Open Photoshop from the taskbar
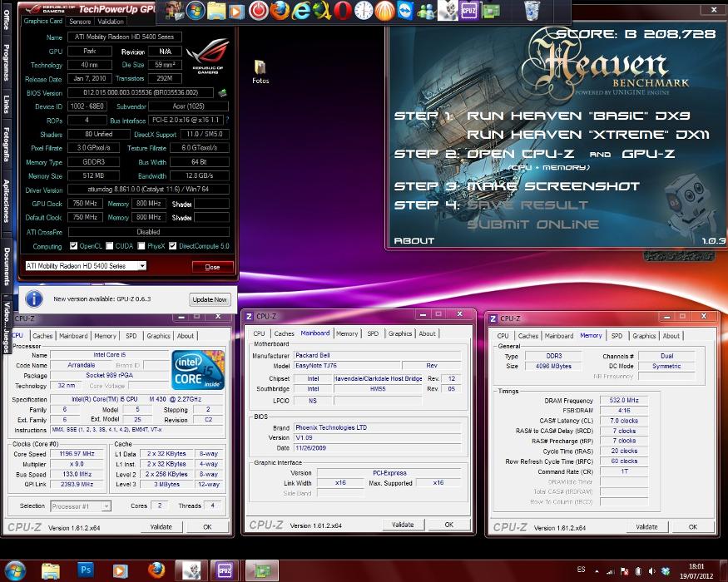728x582 pixels. point(86,570)
